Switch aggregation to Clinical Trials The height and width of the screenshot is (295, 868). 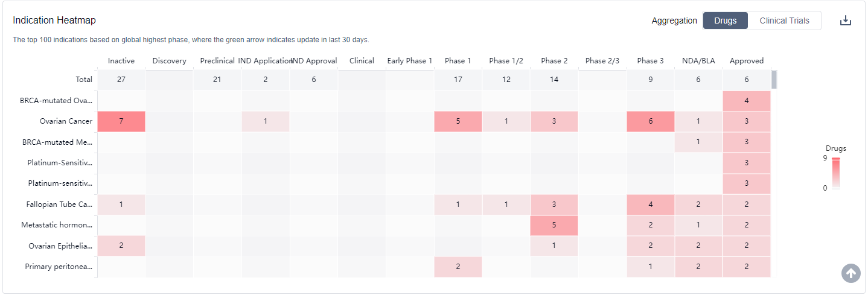click(784, 21)
